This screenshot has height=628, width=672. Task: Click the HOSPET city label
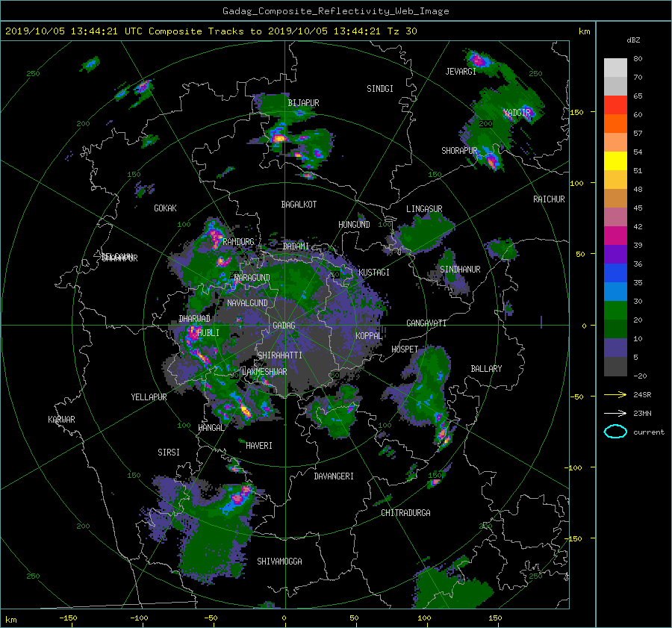click(405, 349)
